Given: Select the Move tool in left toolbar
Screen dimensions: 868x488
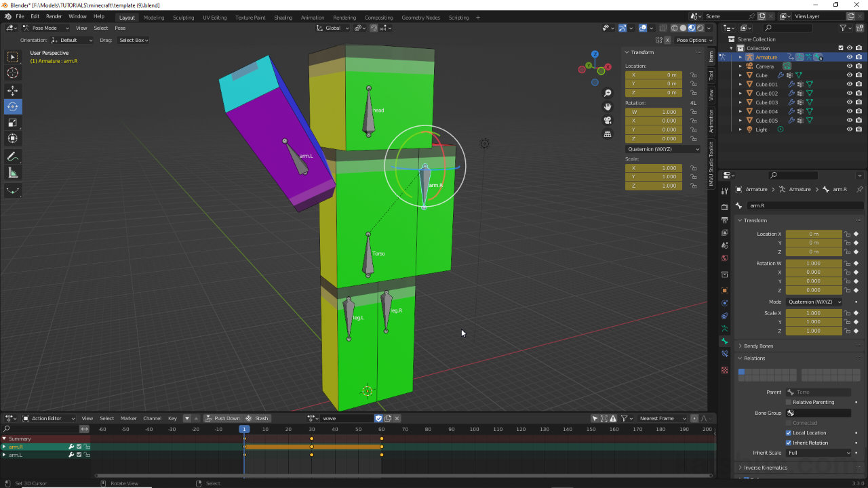Looking at the screenshot, I should point(13,90).
